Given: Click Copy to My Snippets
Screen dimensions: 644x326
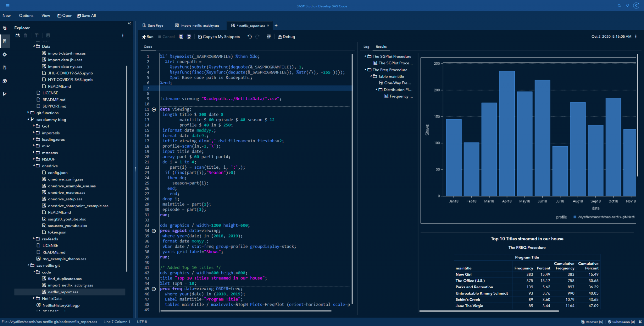Looking at the screenshot, I should coord(219,37).
